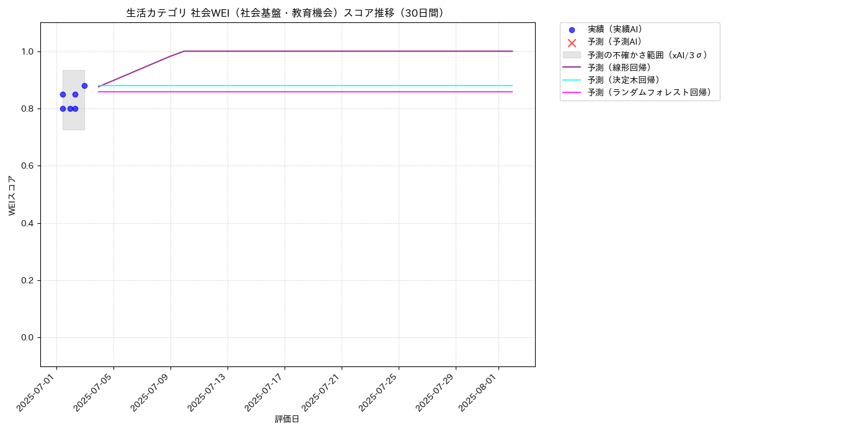The image size is (868, 434).
Task: Click the red X marker in the legend
Action: tap(572, 43)
